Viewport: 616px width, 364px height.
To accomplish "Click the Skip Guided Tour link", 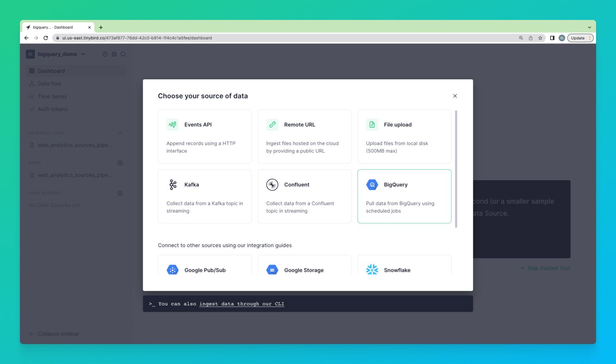I will (549, 268).
